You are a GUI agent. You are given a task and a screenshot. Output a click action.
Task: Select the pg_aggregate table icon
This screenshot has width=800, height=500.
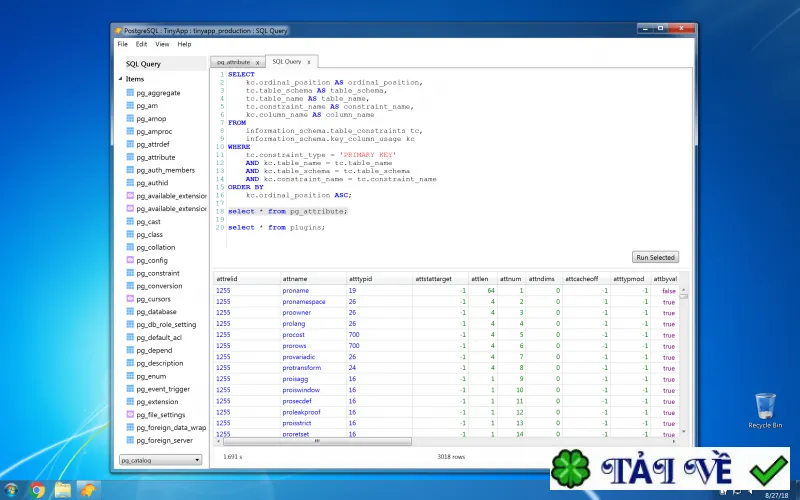[x=130, y=93]
